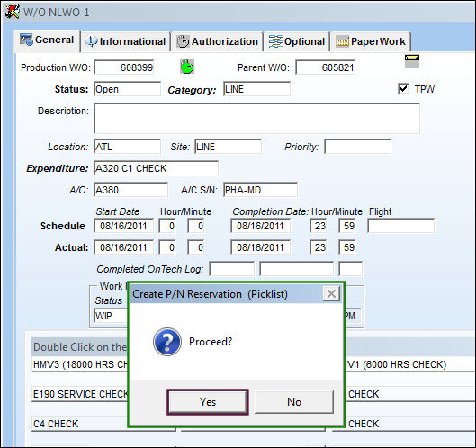Screen dimensions: 476x448
Task: Click the last Completed OnTech Log field
Action: pos(351,269)
